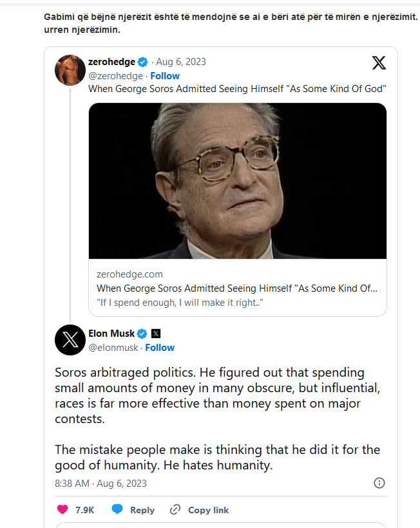Image resolution: width=420 pixels, height=528 pixels.
Task: Click the zerohedge display name
Action: pyautogui.click(x=111, y=62)
